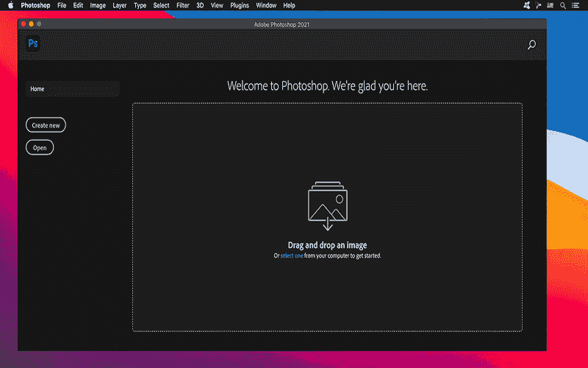Open macOS Spotlight search icon
This screenshot has height=368, width=588.
click(563, 5)
